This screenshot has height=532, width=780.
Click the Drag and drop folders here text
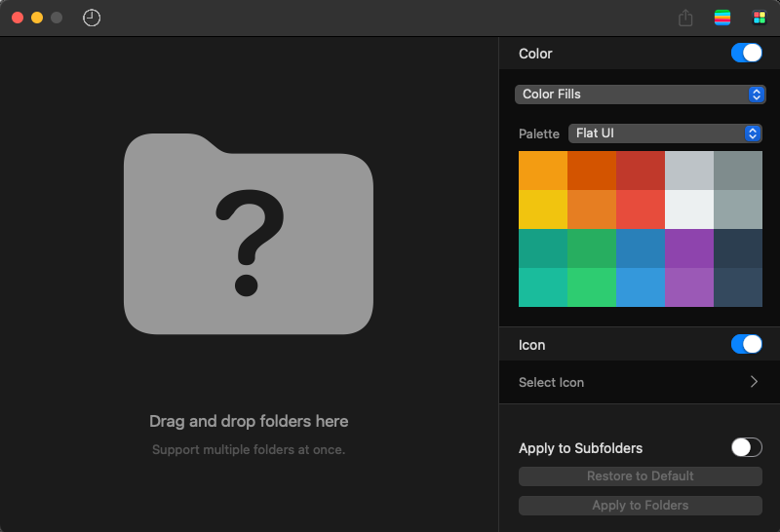coord(249,422)
